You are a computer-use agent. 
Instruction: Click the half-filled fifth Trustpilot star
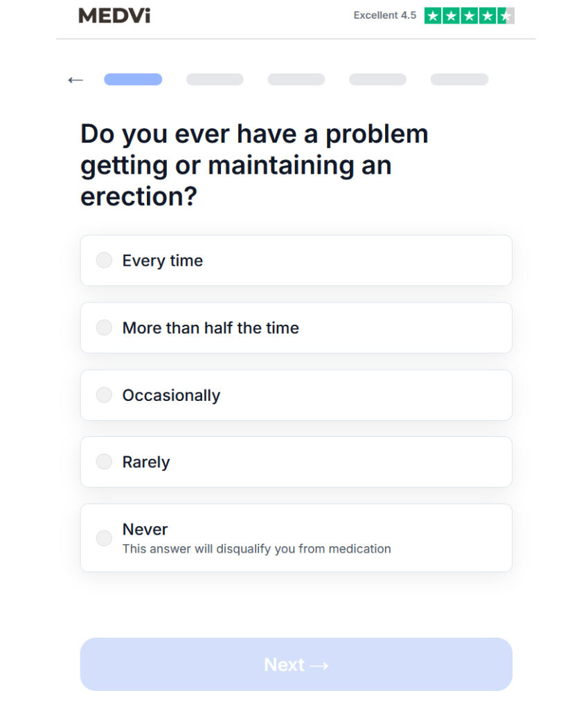pos(506,16)
